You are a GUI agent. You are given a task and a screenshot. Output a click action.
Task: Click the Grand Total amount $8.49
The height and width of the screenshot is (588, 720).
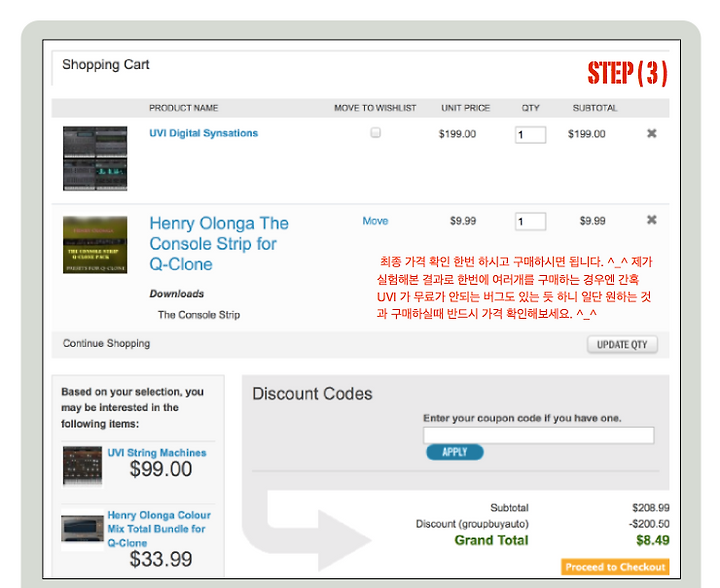coord(652,540)
